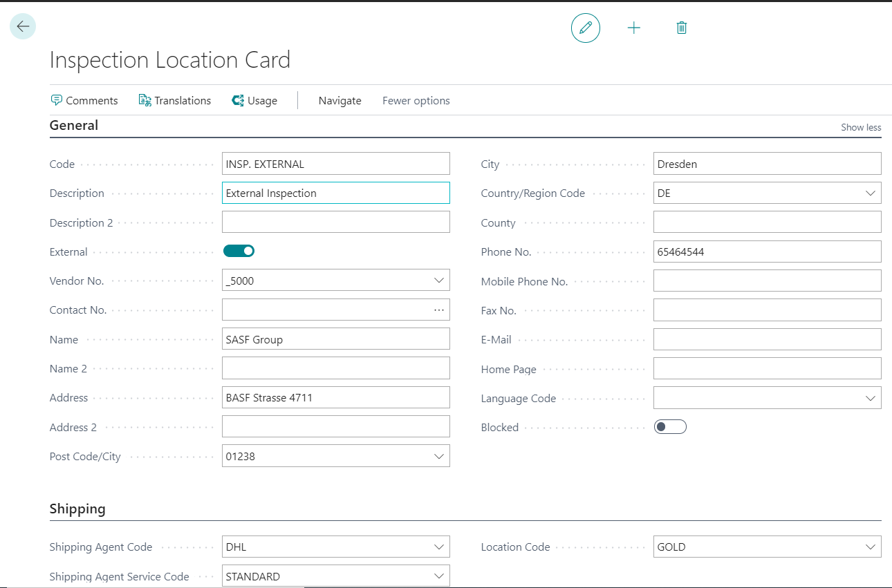Click the City field containing Dresden
The height and width of the screenshot is (588, 892).
coord(768,164)
